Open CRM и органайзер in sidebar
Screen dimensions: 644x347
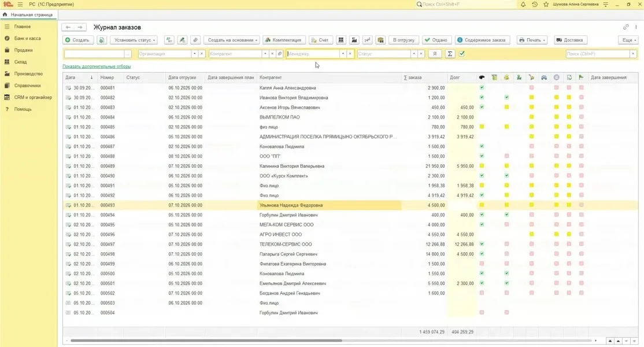[x=33, y=97]
